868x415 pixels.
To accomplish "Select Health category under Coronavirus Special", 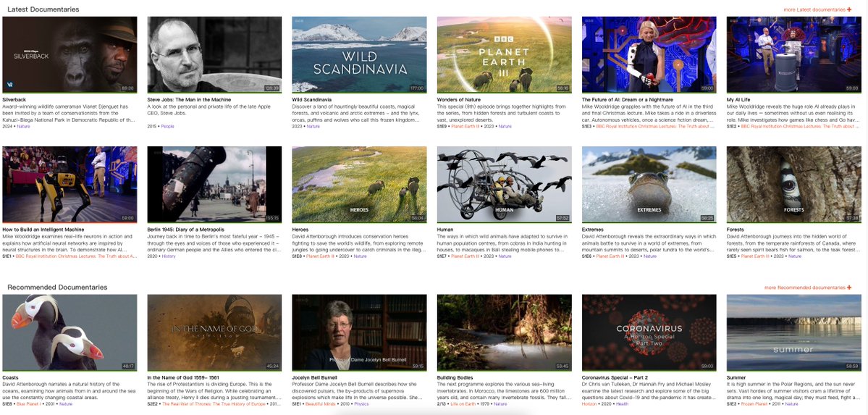I will [622, 404].
